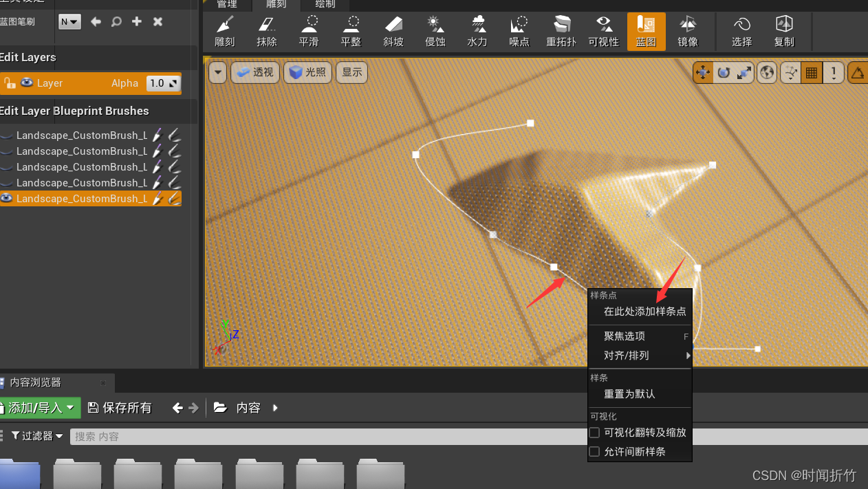
Task: Select the 复制 copy tool
Action: pyautogui.click(x=784, y=32)
